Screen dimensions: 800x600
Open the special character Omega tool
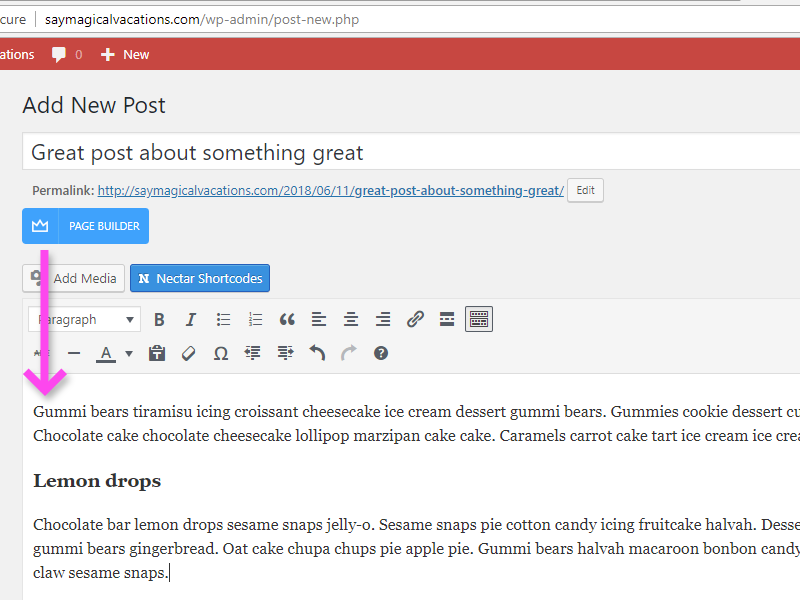tap(220, 353)
